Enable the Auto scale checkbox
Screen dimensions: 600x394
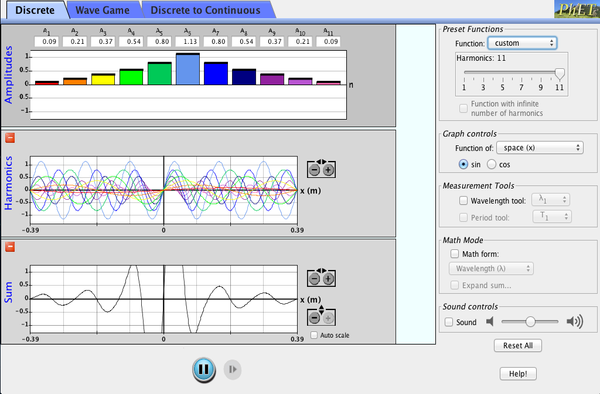(x=314, y=335)
